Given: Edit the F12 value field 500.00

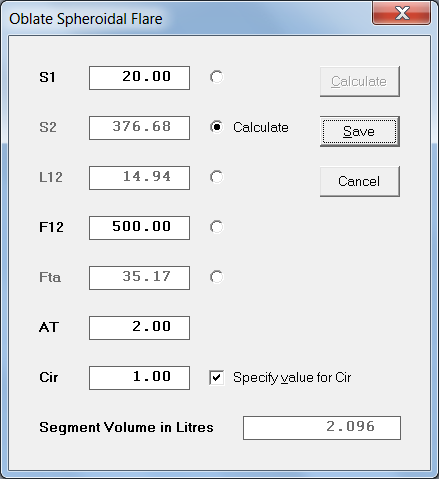Looking at the screenshot, I should coord(139,228).
